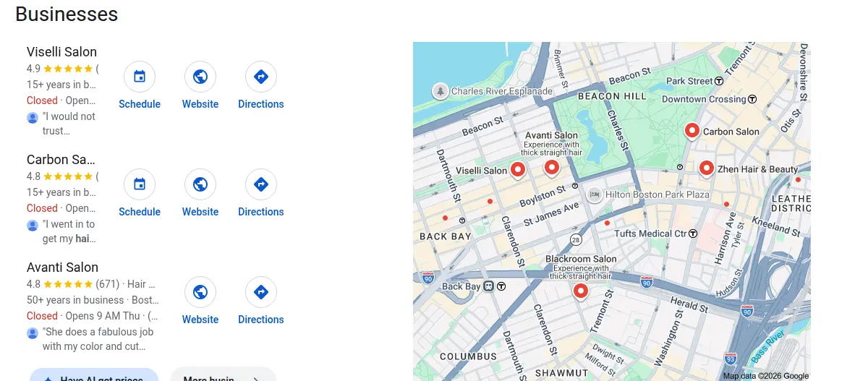868x381 pixels.
Task: Click the COLUMBUS label on the map
Action: [x=469, y=356]
